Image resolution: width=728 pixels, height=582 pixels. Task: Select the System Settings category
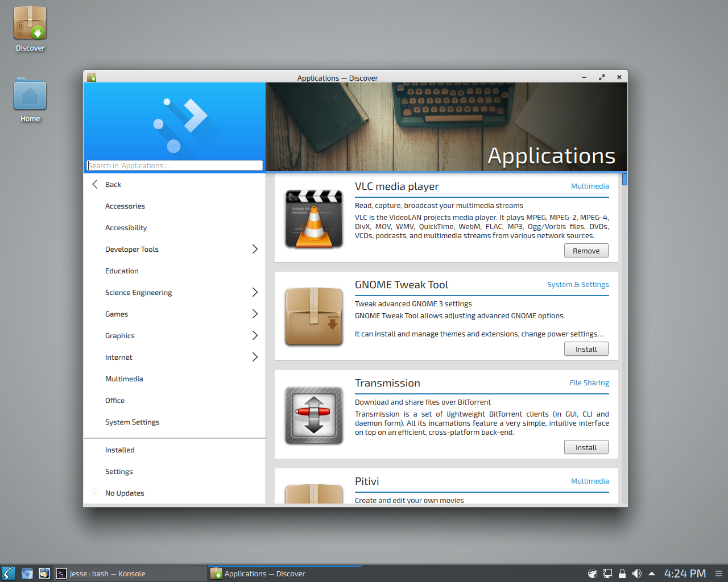(175, 422)
